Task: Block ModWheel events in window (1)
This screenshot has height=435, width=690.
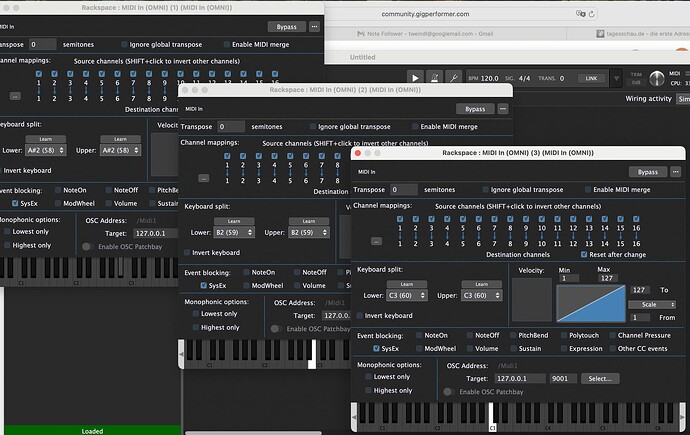Action: (x=58, y=203)
